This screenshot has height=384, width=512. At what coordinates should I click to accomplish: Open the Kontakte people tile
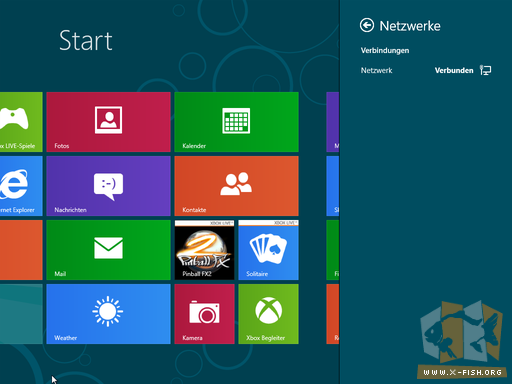[x=236, y=186]
